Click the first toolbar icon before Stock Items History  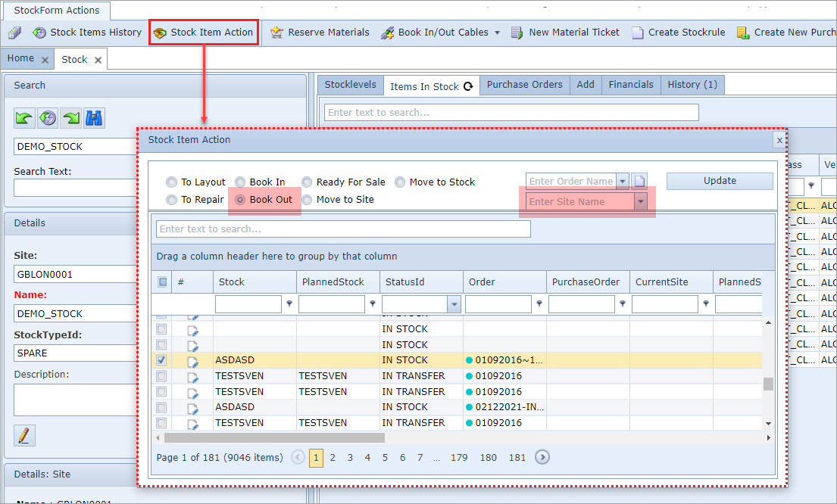pos(15,33)
